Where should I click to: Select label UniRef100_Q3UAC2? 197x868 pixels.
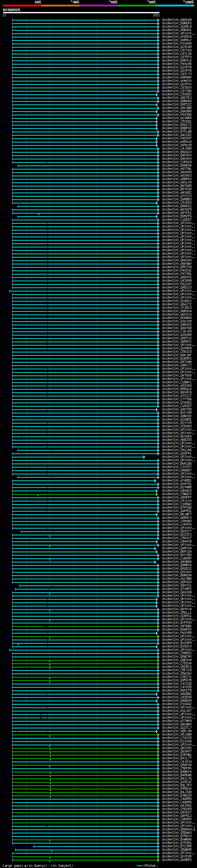click(x=177, y=301)
